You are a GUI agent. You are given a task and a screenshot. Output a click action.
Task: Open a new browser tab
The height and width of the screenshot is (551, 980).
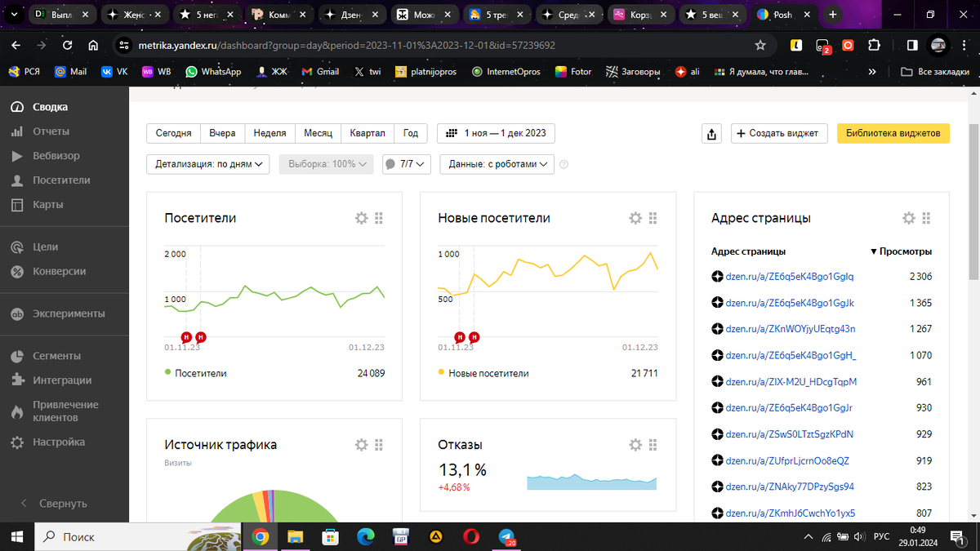click(832, 15)
